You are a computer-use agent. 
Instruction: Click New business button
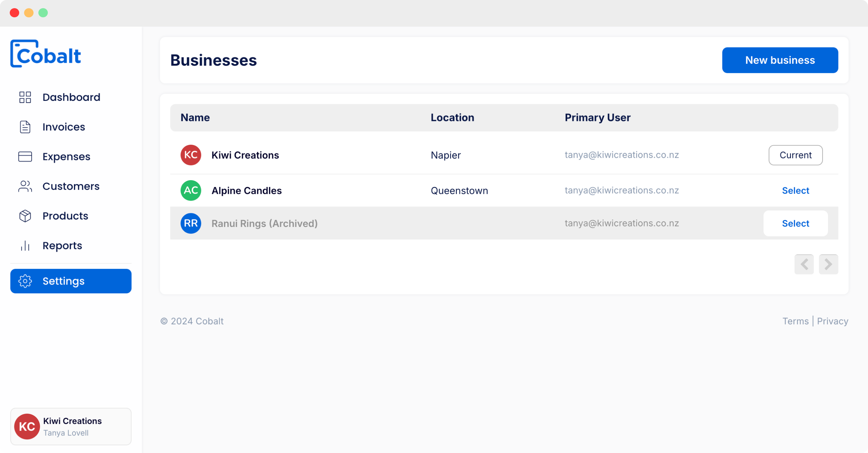pos(780,60)
